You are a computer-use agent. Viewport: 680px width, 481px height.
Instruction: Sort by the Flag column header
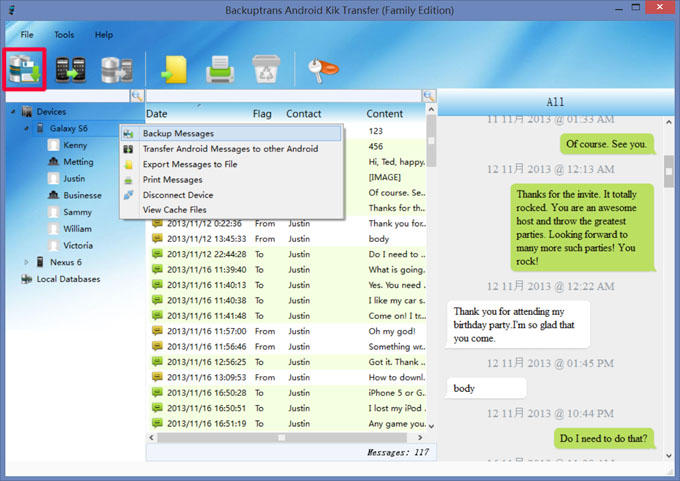262,114
